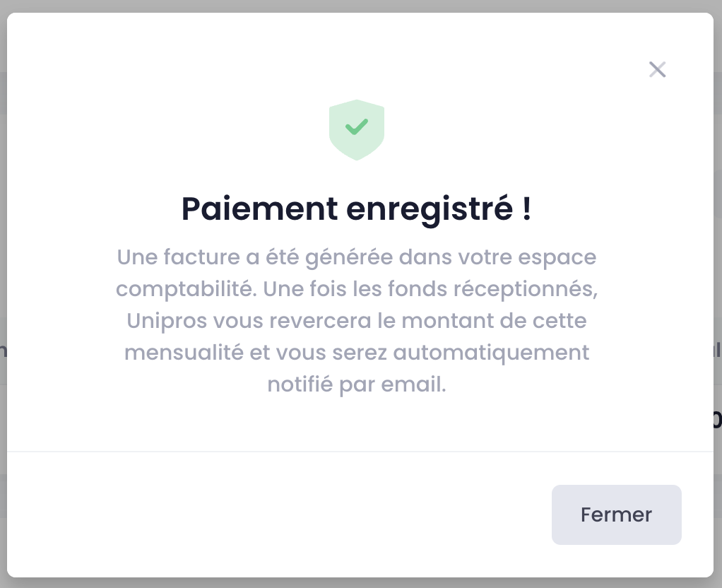
Task: Click the word 'mensualité' in the message
Action: coord(184,353)
